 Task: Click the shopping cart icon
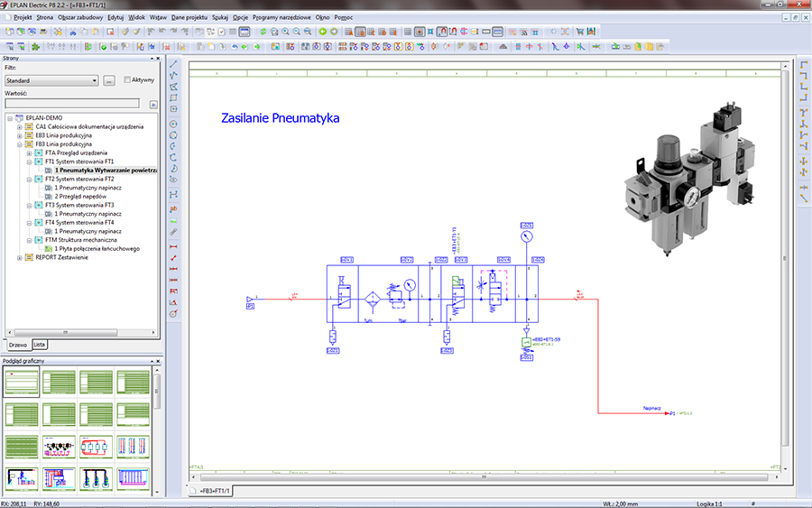(579, 32)
